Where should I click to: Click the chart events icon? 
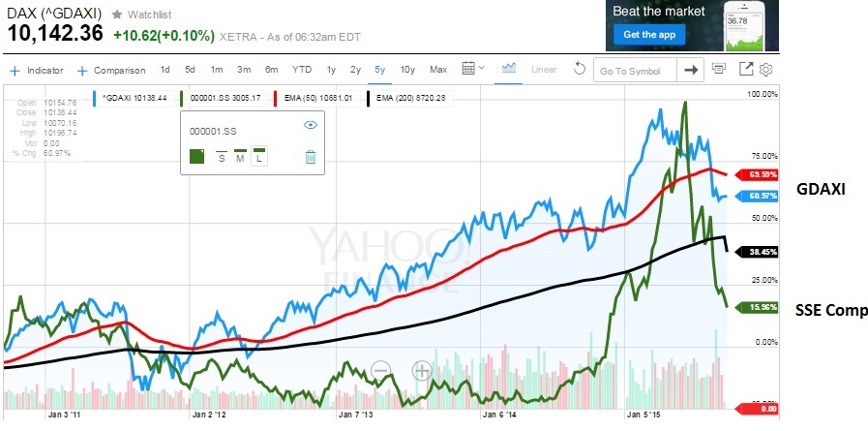tap(719, 70)
